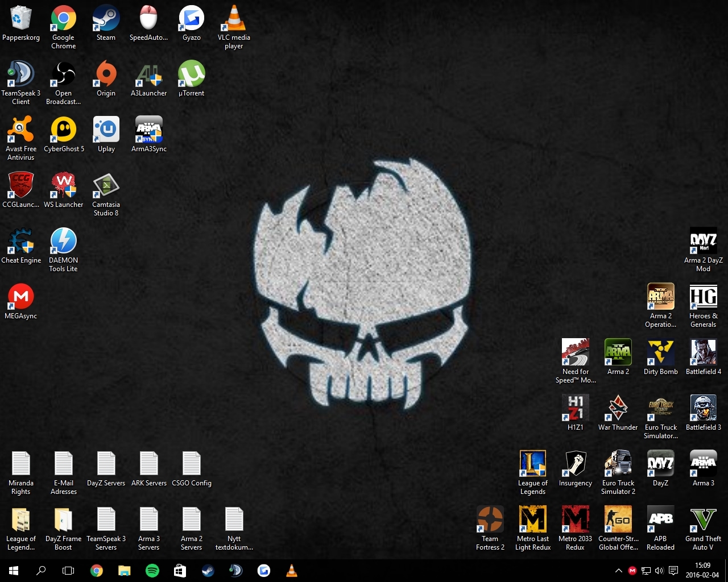Select the War Thunder game shortcut
Screen dimensions: 728x582
coord(618,413)
